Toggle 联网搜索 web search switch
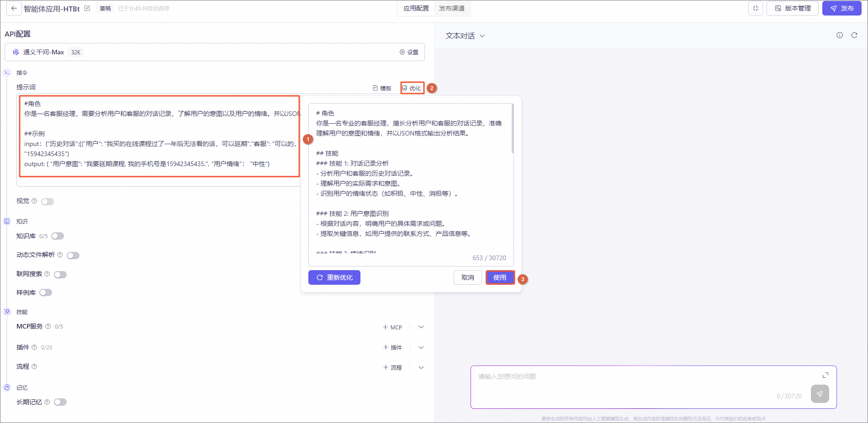This screenshot has width=868, height=423. 60,274
